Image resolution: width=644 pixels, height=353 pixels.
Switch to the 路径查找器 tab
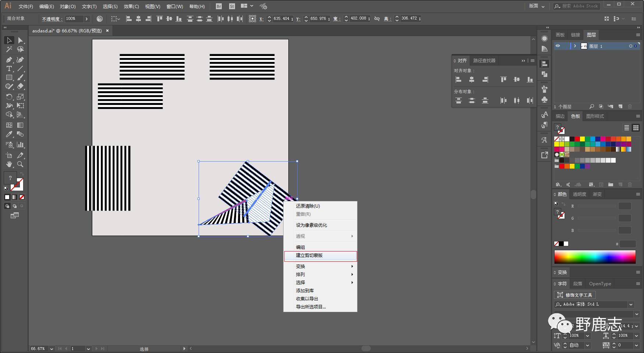[x=484, y=60]
